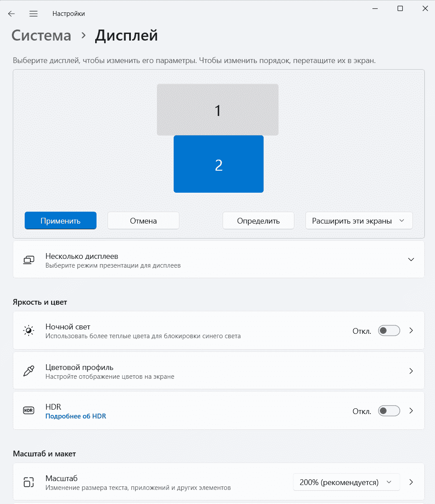435x504 pixels.
Task: Click the Night light sun icon
Action: click(x=29, y=331)
